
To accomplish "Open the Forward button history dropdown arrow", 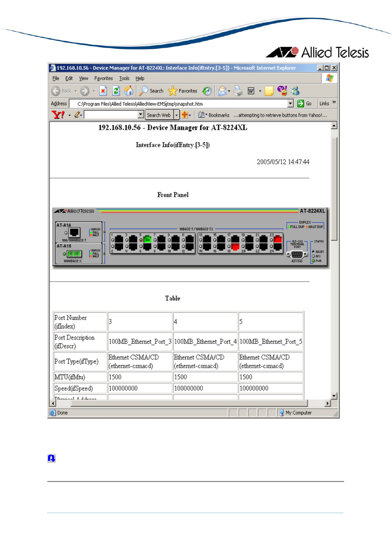I will click(94, 91).
